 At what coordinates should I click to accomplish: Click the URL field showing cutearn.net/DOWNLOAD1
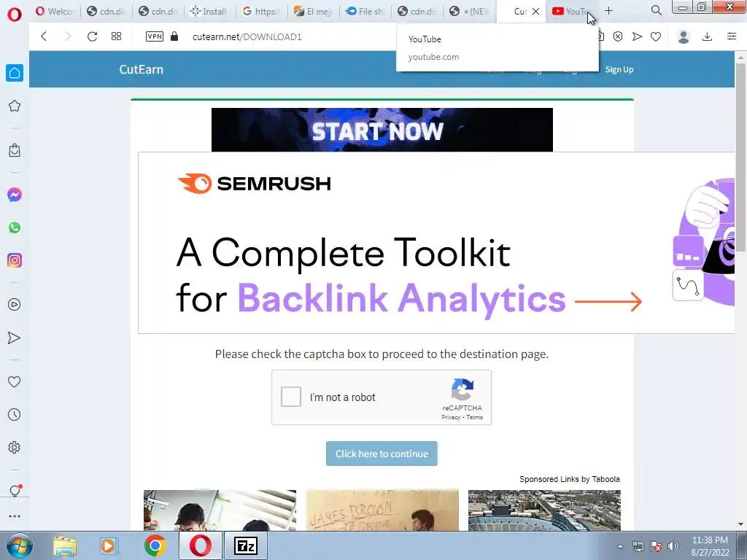247,36
